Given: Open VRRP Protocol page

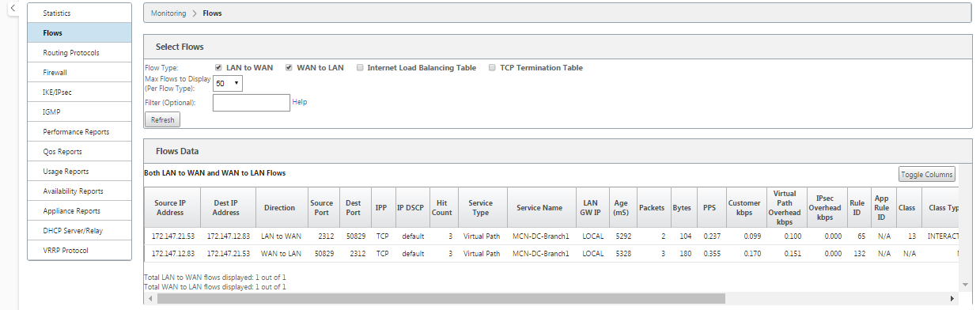Looking at the screenshot, I should 79,251.
